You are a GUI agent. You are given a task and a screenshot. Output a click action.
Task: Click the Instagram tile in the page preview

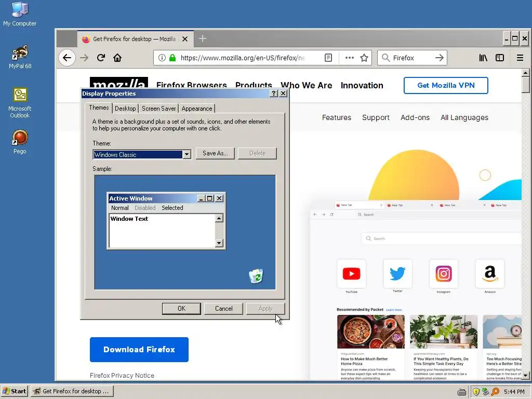(444, 273)
